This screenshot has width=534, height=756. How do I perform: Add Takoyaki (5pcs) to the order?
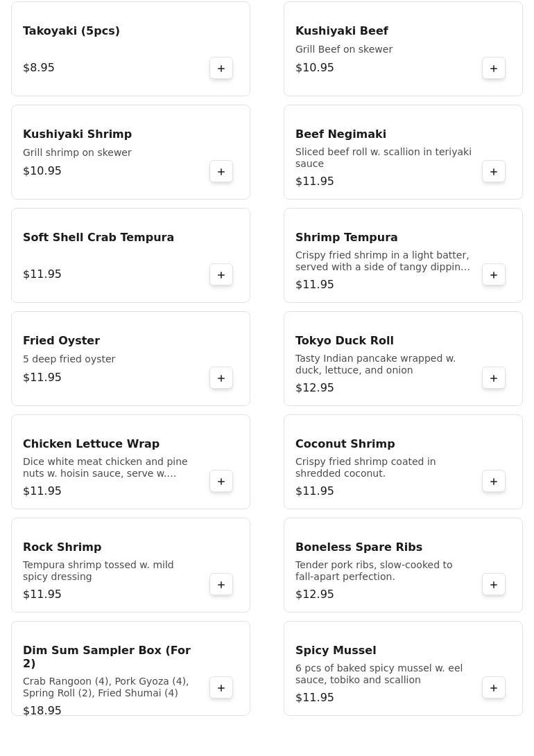click(221, 69)
